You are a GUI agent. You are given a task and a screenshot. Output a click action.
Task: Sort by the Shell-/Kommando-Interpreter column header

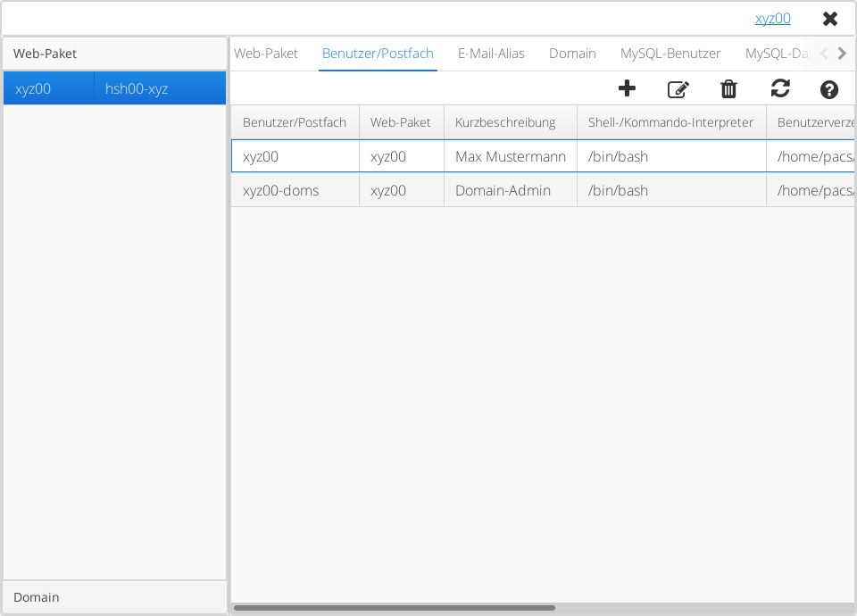click(x=671, y=122)
